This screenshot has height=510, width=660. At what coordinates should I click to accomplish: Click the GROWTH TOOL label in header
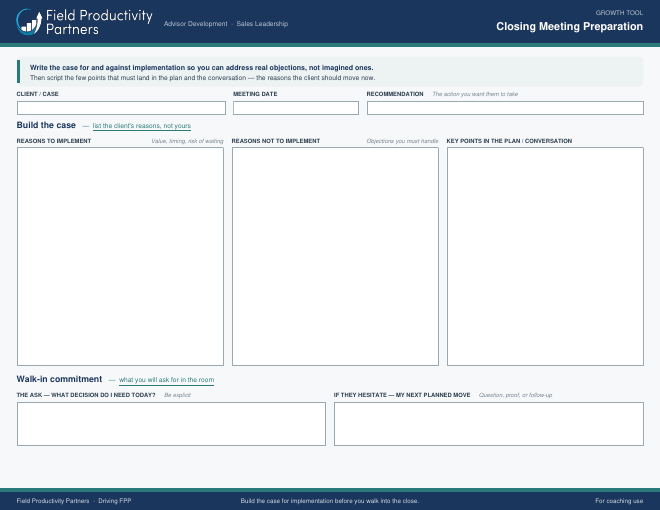pos(619,13)
